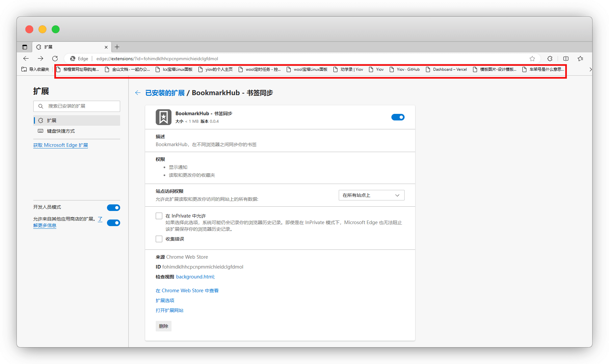609x364 pixels.
Task: Click the browser refresh icon
Action: (x=55, y=59)
